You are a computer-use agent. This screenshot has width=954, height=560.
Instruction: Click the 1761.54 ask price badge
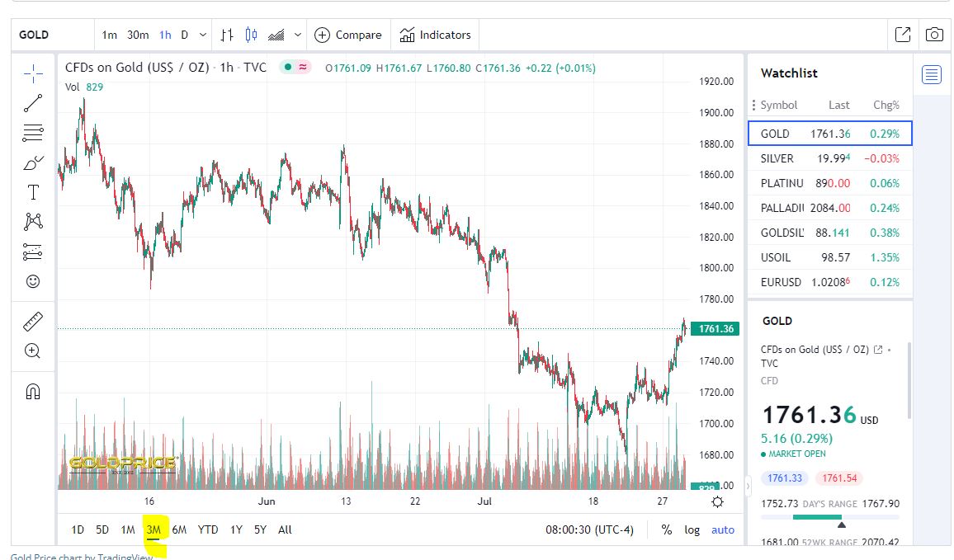tap(839, 478)
